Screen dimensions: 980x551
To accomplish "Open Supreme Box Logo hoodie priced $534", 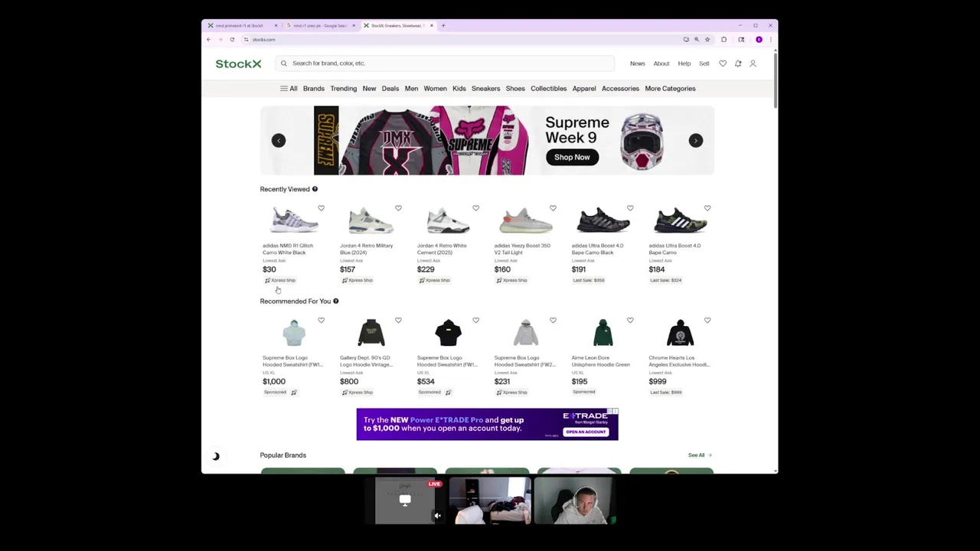I will tap(449, 356).
